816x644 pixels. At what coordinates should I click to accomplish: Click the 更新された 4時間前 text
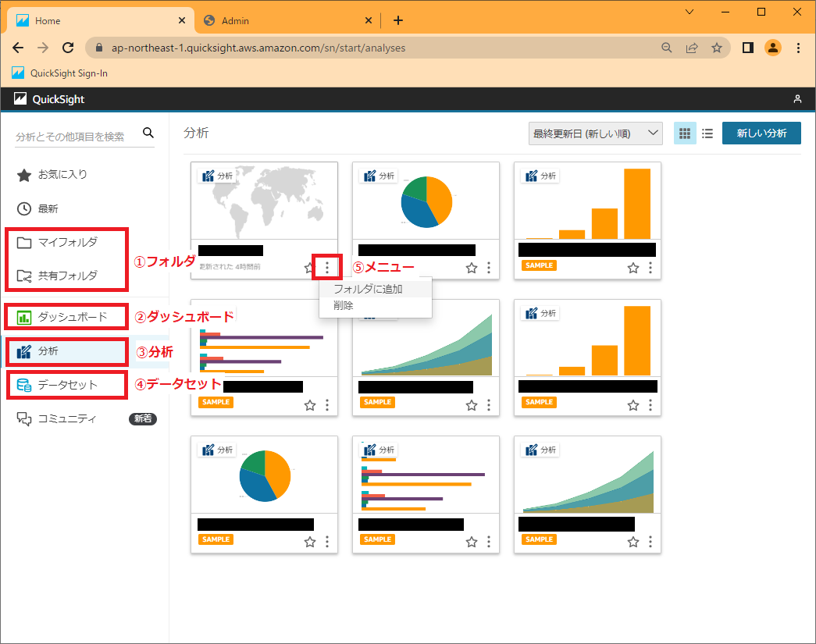[x=230, y=267]
